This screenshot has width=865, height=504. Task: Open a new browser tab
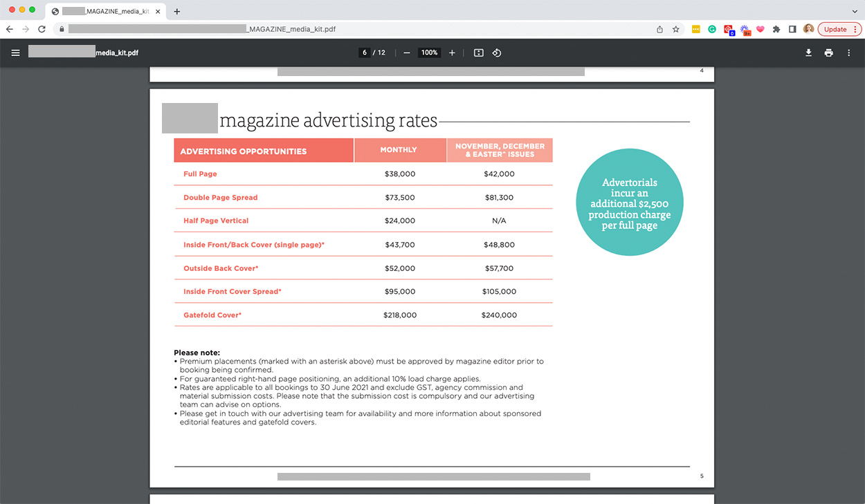[177, 11]
